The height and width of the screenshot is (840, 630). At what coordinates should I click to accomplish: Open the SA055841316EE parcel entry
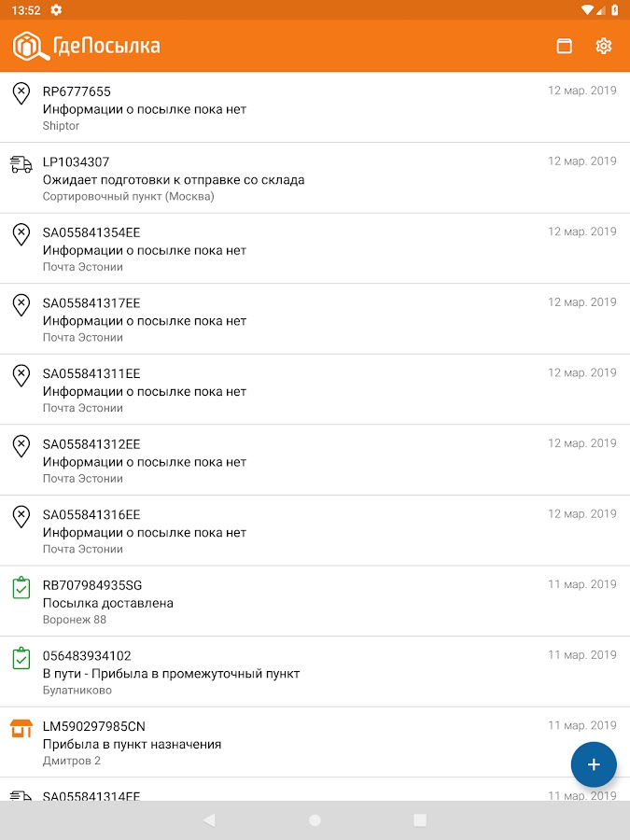point(91,515)
